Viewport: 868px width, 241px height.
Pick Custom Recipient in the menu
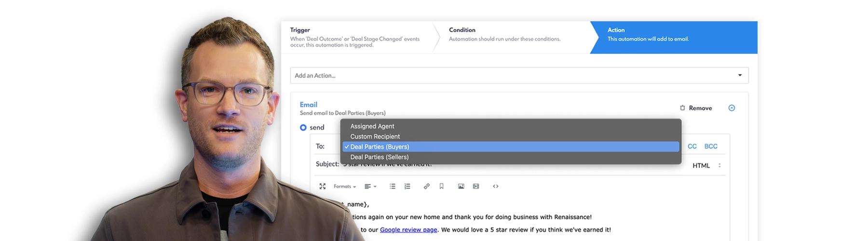[375, 136]
